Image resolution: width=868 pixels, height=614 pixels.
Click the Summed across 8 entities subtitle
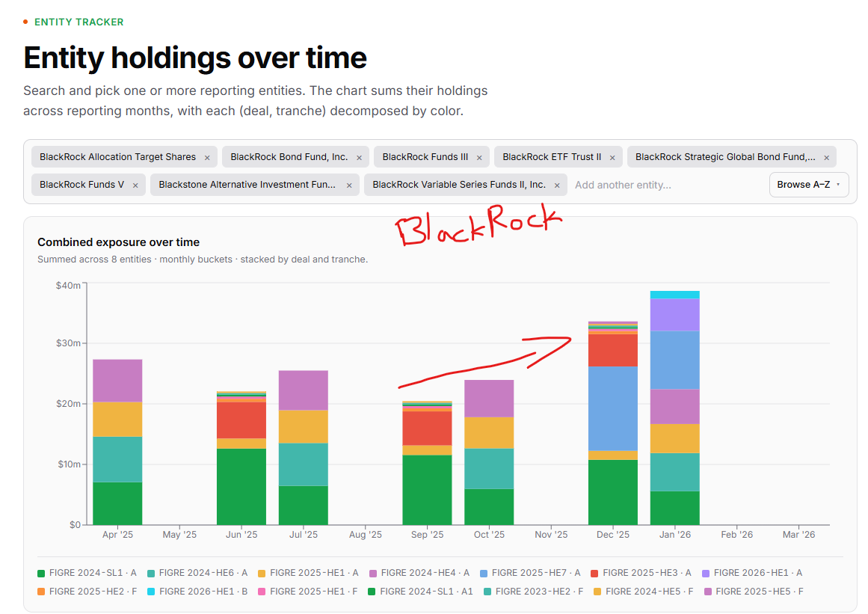[x=203, y=260]
